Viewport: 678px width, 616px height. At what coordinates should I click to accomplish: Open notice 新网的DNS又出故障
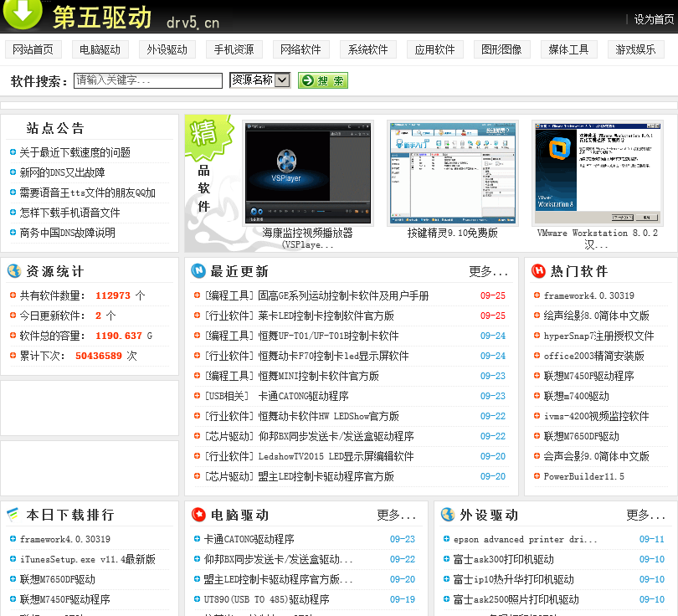(62, 172)
